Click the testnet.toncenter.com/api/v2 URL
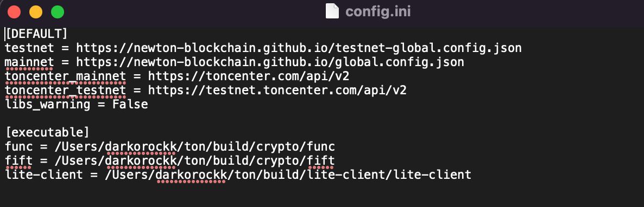644x207 pixels. coord(277,90)
